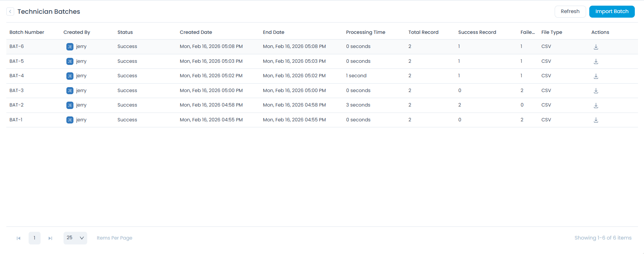Click the CSV file type in the BAT-4 row
Screen dimensions: 644x254
[546, 75]
